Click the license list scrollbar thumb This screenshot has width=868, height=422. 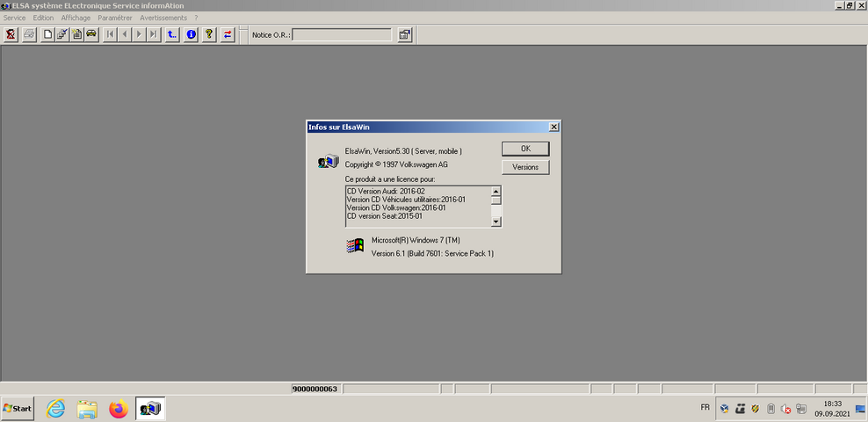(496, 200)
